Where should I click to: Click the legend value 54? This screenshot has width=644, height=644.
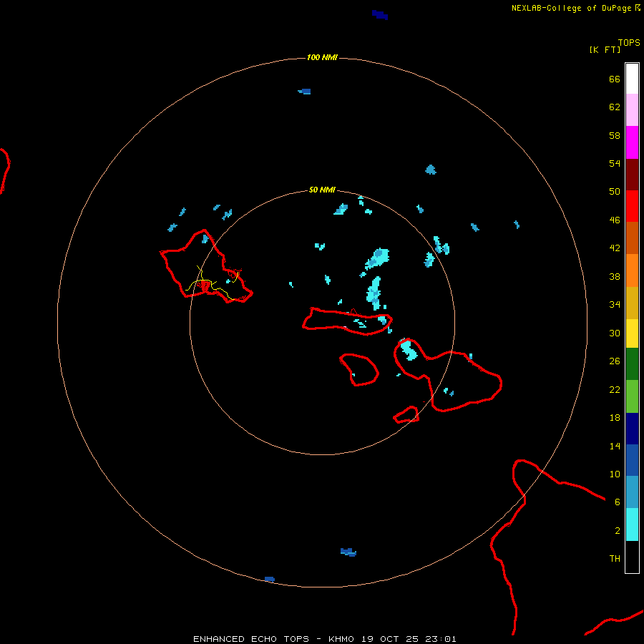615,163
